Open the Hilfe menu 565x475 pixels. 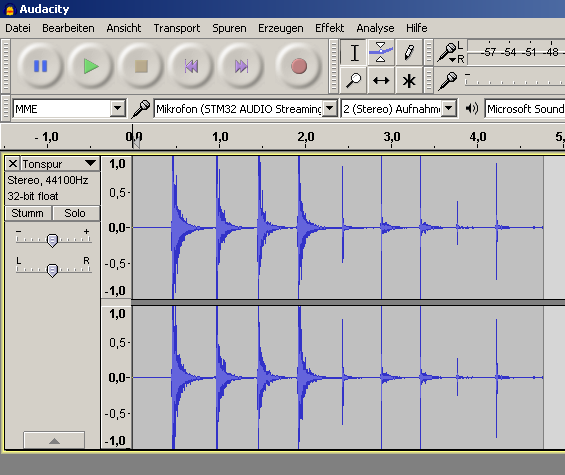pos(417,28)
